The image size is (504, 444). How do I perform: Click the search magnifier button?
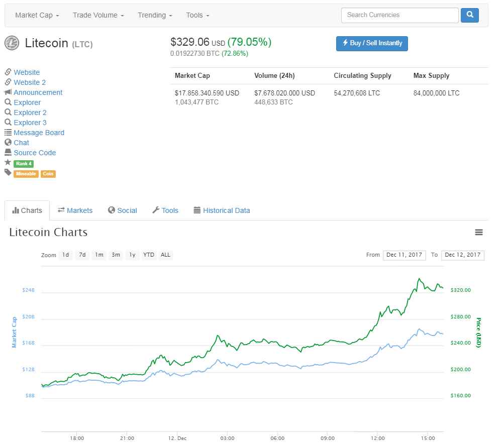[x=470, y=15]
